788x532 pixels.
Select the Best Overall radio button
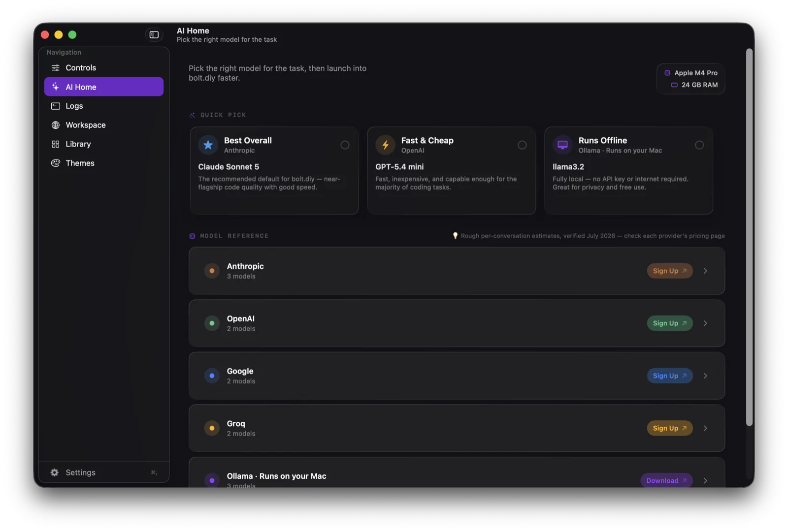pyautogui.click(x=345, y=145)
